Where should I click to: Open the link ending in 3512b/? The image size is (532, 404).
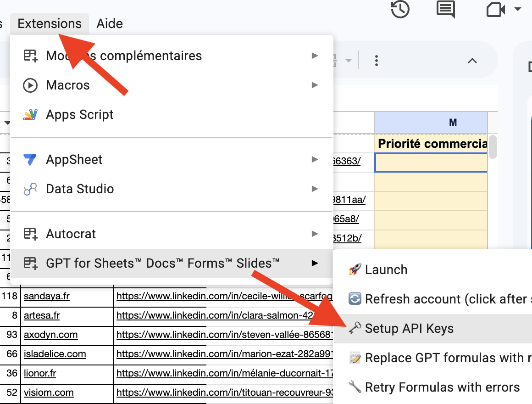click(348, 238)
